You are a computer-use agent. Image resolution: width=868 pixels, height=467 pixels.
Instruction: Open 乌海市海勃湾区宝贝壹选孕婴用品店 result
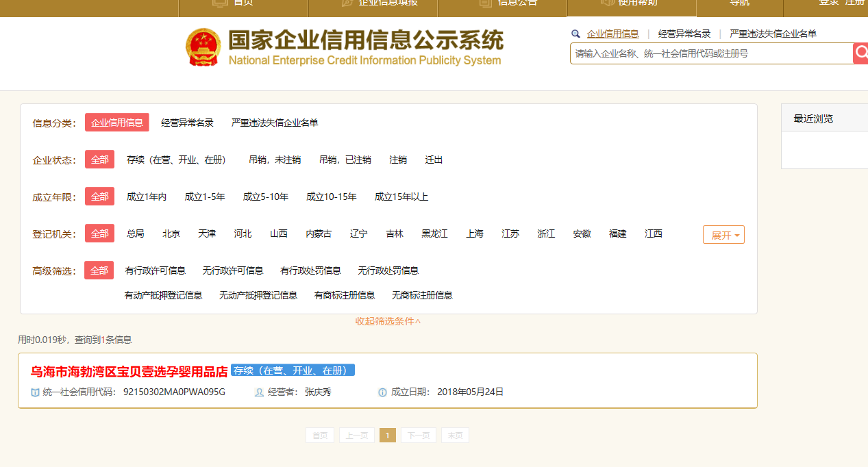pyautogui.click(x=129, y=372)
